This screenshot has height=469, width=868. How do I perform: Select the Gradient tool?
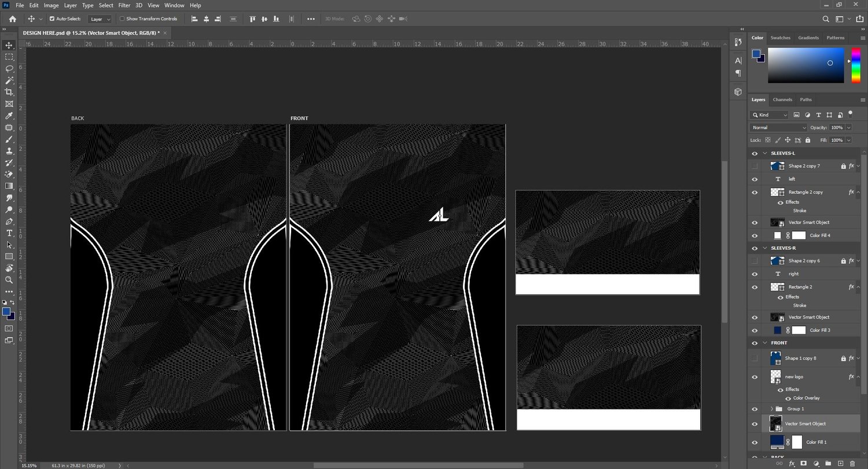point(9,186)
